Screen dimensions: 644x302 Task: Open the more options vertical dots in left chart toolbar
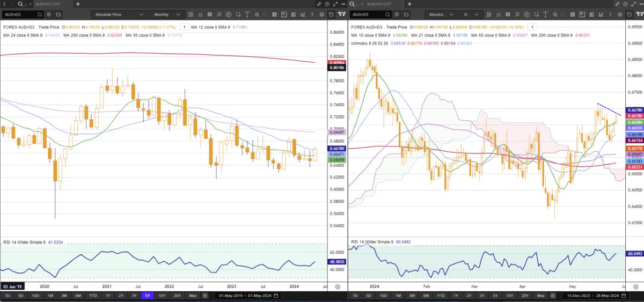point(312,14)
